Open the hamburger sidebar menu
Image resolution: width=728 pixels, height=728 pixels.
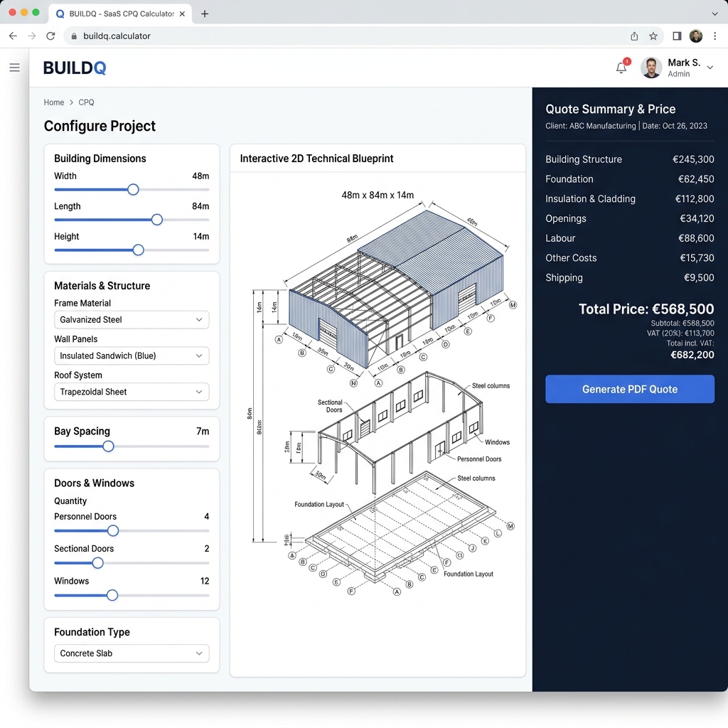(14, 68)
